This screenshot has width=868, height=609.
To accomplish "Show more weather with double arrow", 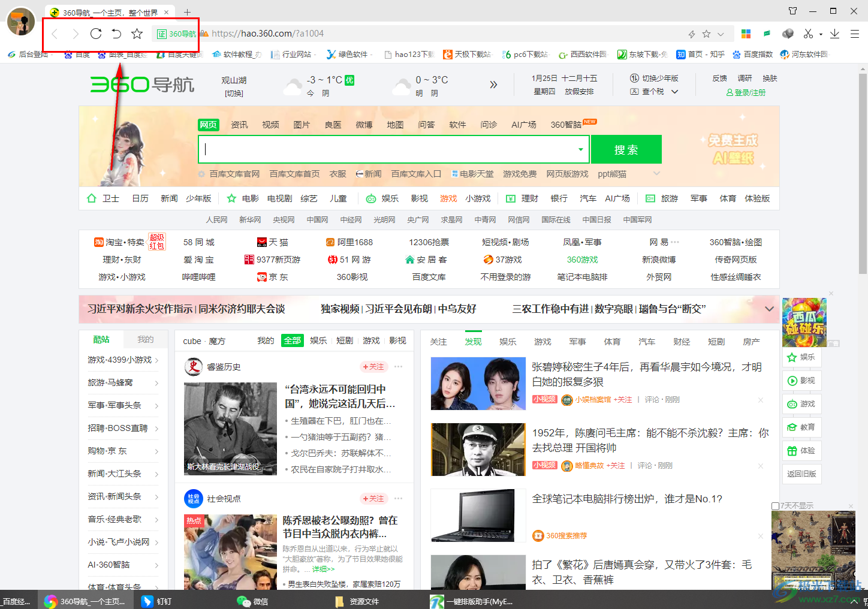I will (493, 85).
